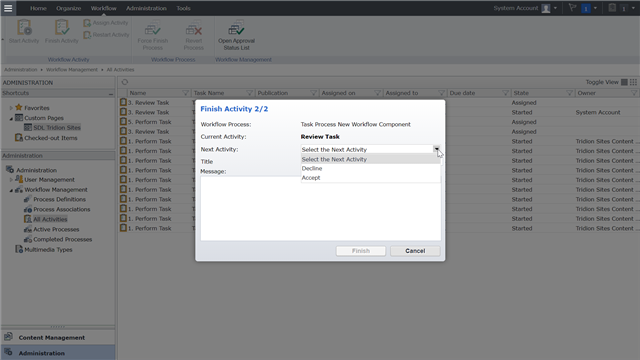Click the notifications flag icon
This screenshot has height=360, width=640.
pos(572,8)
